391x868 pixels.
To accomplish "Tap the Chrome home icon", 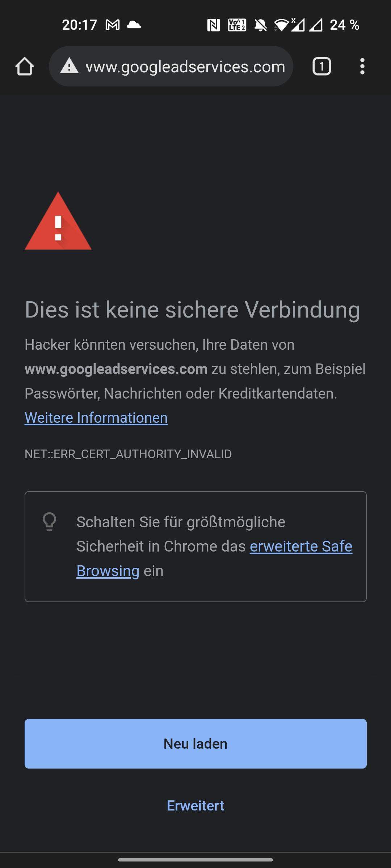I will coord(25,67).
